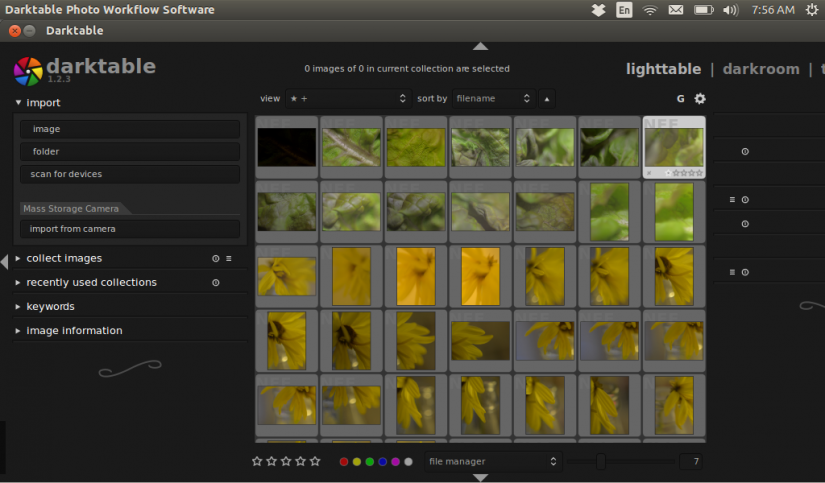Click the import folder button
Viewport: 825px width, 483px height.
click(x=129, y=152)
